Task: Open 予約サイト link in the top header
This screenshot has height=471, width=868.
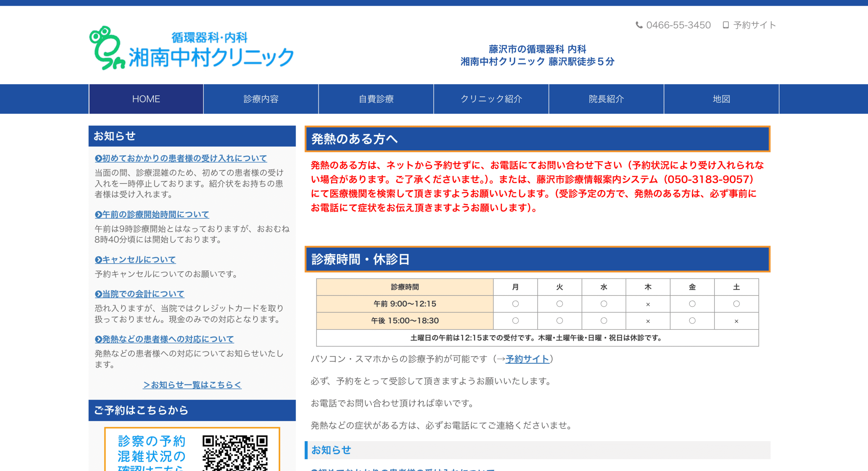Action: click(755, 25)
